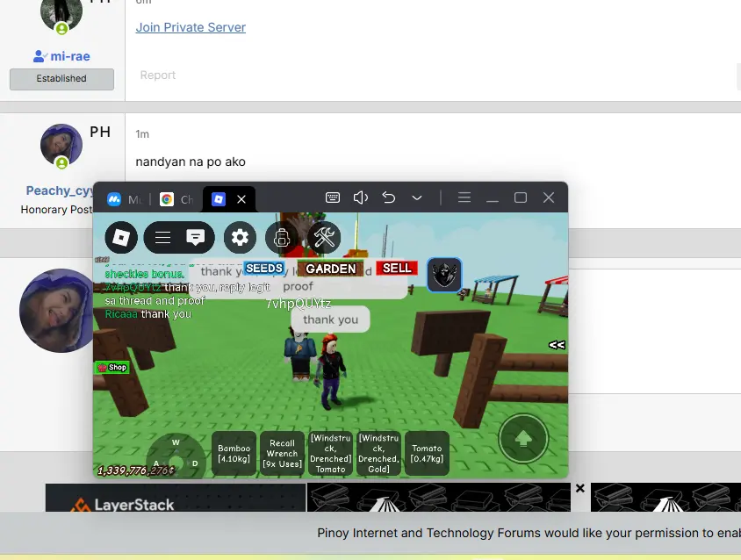Open Peachy_cyy profile username link
Viewport: 741px width, 560px height.
tap(60, 190)
